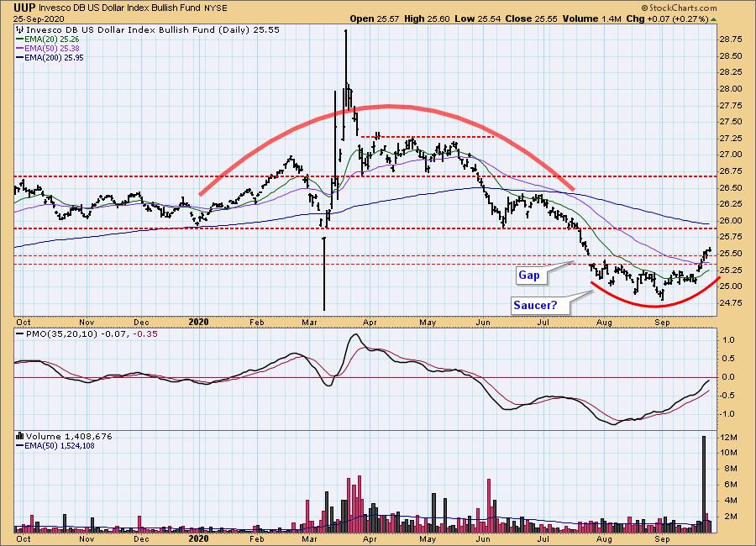Image resolution: width=756 pixels, height=546 pixels.
Task: Click the PMO(35,20,10) indicator label
Action: coord(87,333)
